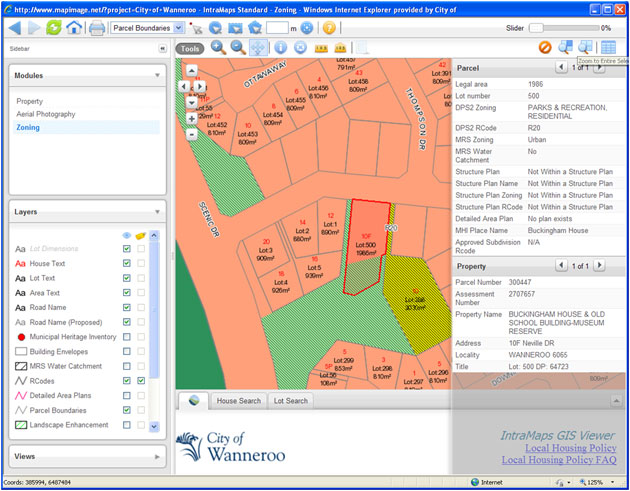This screenshot has width=630, height=491.
Task: Pan the map west with left arrow
Action: (x=184, y=86)
